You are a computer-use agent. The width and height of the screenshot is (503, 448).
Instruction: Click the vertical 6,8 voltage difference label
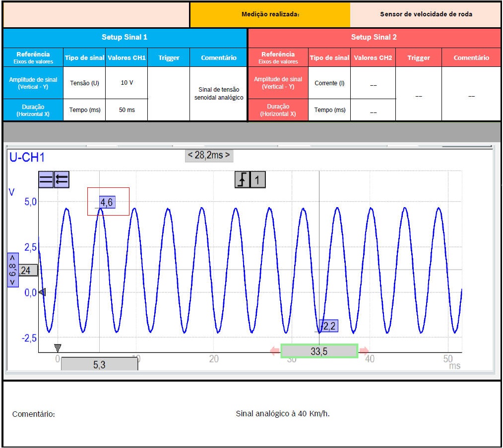(12, 270)
